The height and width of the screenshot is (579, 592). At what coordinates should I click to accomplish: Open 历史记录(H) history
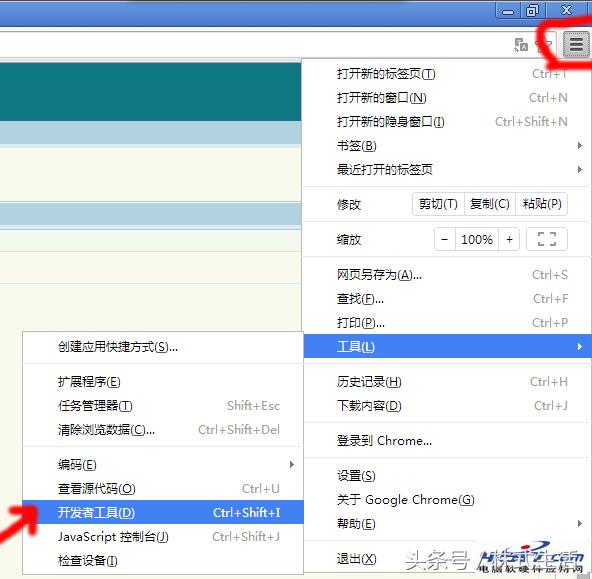tap(447, 382)
